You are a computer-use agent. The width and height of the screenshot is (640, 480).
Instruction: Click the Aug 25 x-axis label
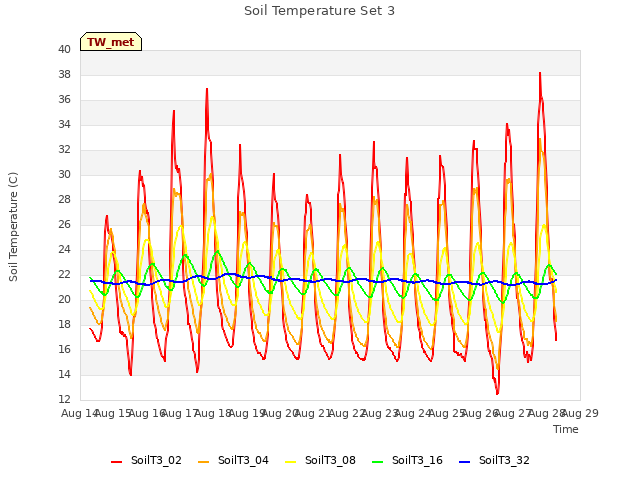coord(447,413)
